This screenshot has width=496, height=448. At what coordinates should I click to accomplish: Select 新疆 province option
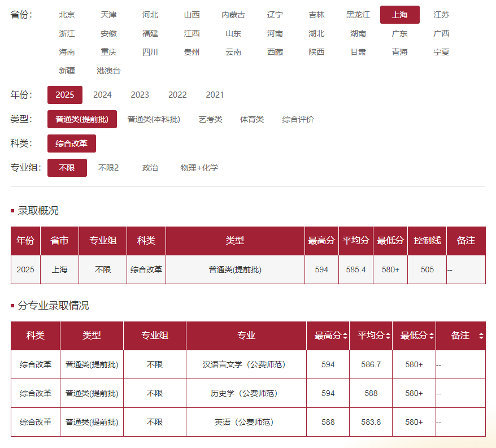click(67, 71)
